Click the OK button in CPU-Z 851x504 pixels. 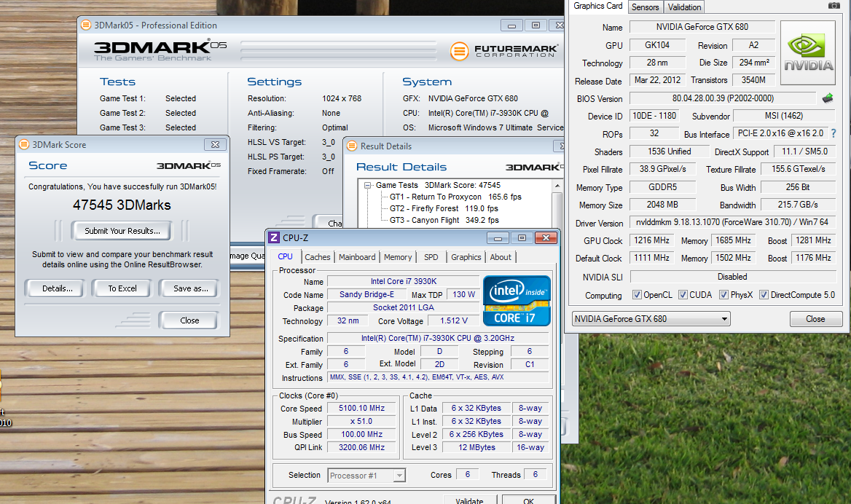click(x=529, y=500)
